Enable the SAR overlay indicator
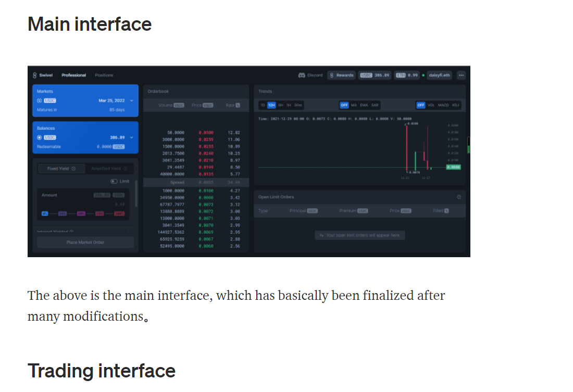This screenshot has width=573, height=392. [375, 105]
